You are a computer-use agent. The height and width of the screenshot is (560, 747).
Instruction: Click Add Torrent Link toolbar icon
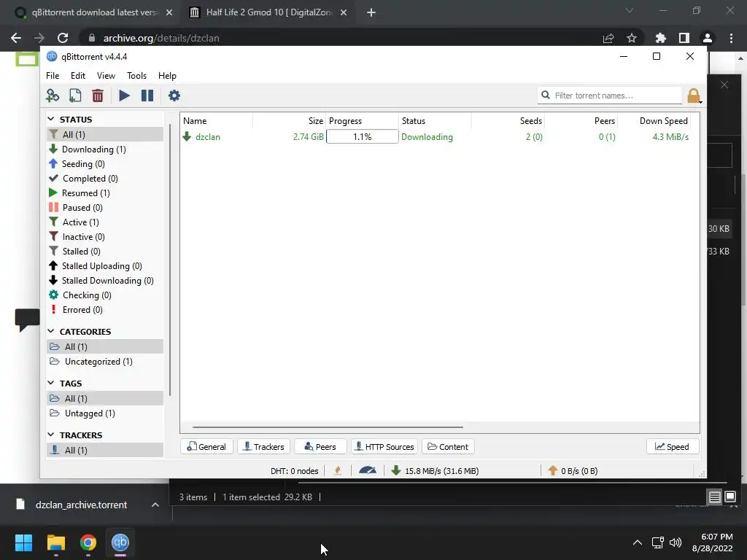(x=53, y=96)
